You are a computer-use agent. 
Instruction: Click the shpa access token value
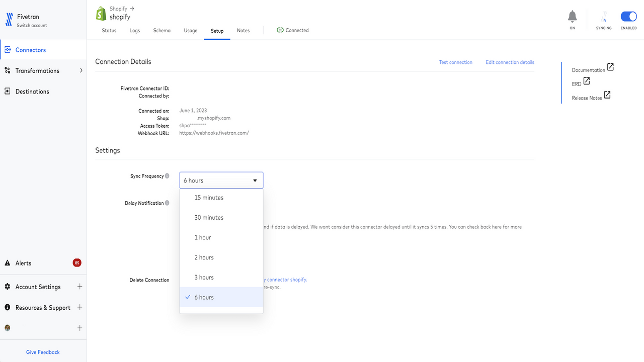point(193,126)
